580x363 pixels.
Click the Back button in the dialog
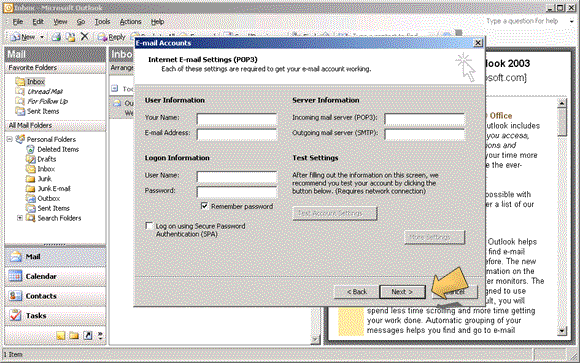pos(357,292)
